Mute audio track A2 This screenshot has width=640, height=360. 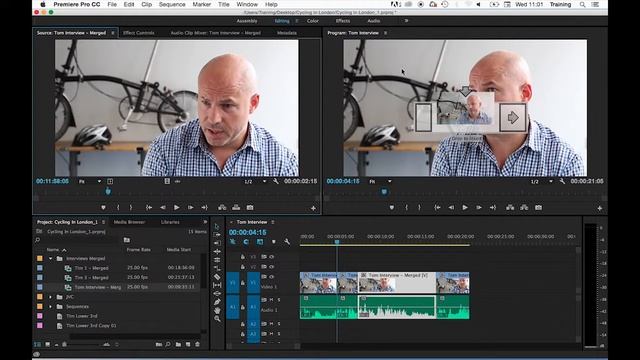point(271,324)
